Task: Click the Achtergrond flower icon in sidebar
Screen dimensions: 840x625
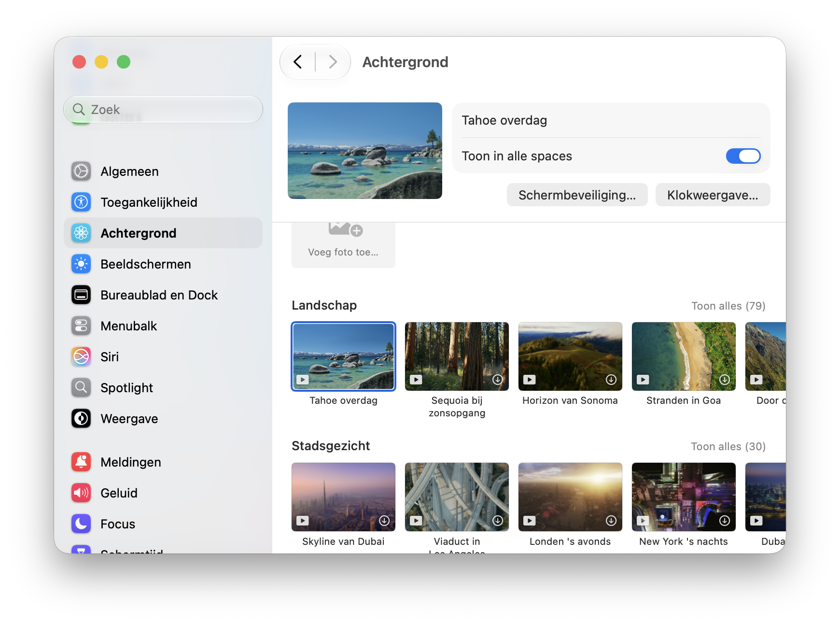Action: tap(81, 233)
